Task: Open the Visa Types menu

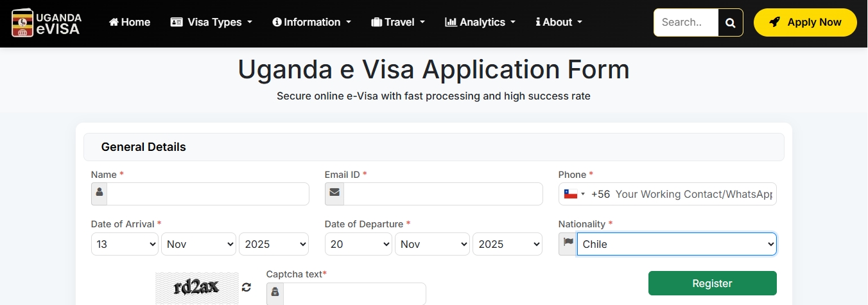Action: point(211,22)
